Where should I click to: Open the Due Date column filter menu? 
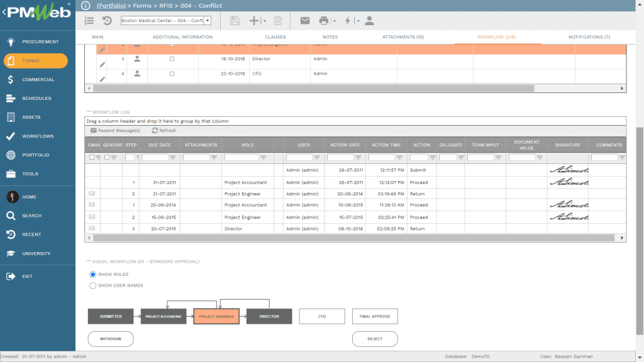(172, 157)
